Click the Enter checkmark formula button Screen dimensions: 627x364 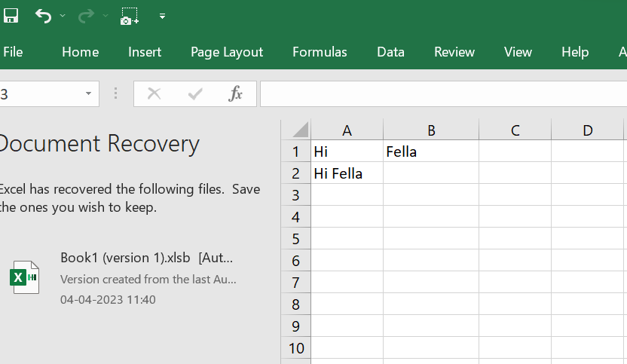pyautogui.click(x=195, y=94)
